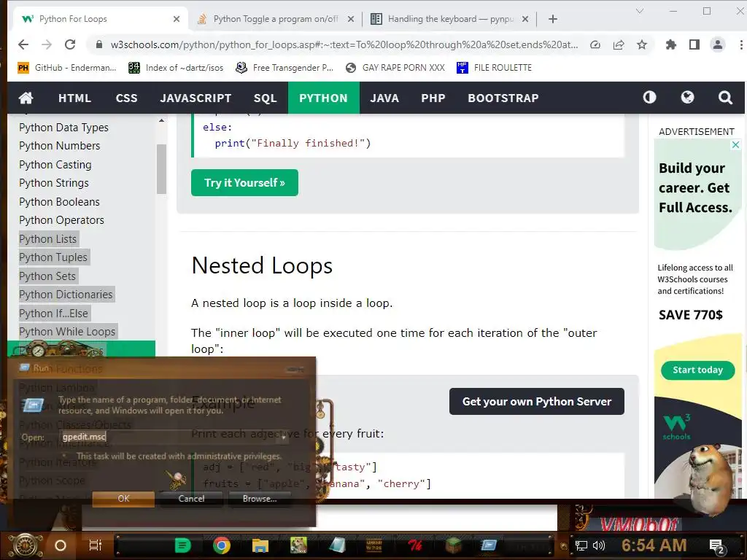Open Python Booleans in sidebar
This screenshot has height=560, width=747.
[59, 202]
